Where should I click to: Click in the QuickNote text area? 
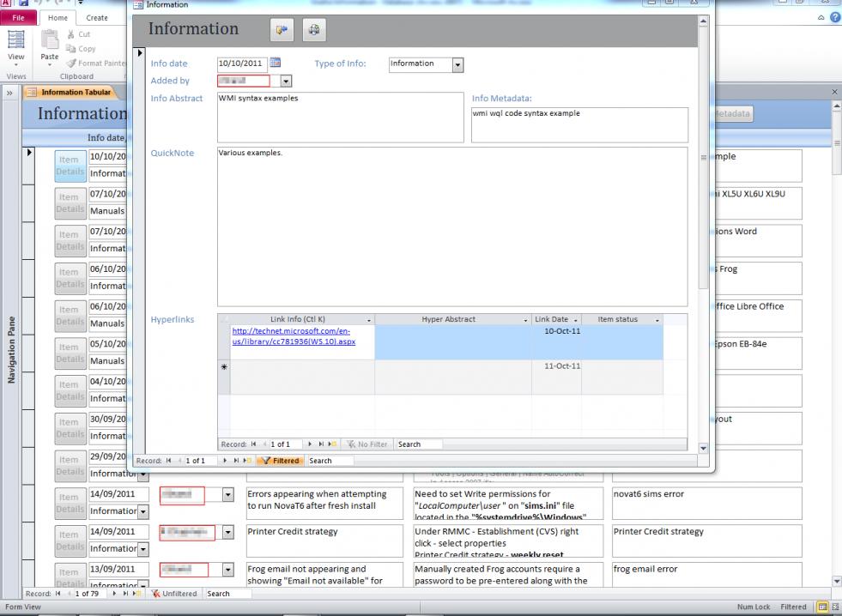pos(452,226)
